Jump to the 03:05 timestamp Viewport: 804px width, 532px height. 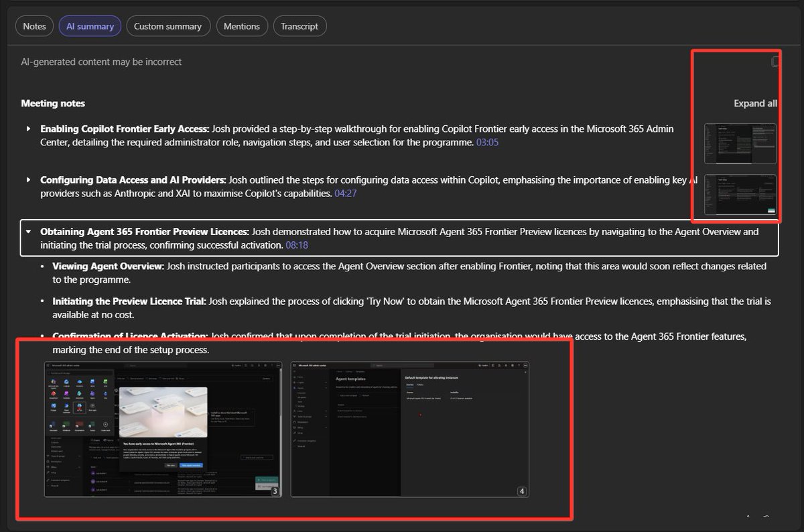[487, 142]
